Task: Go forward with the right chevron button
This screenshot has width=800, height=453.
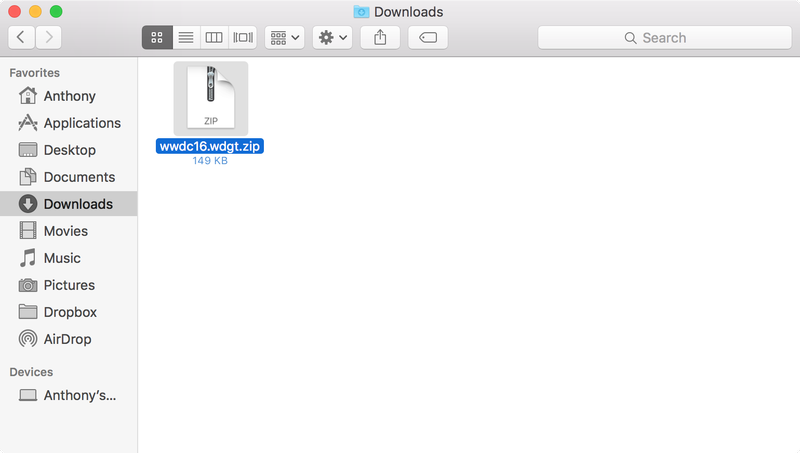Action: click(48, 37)
